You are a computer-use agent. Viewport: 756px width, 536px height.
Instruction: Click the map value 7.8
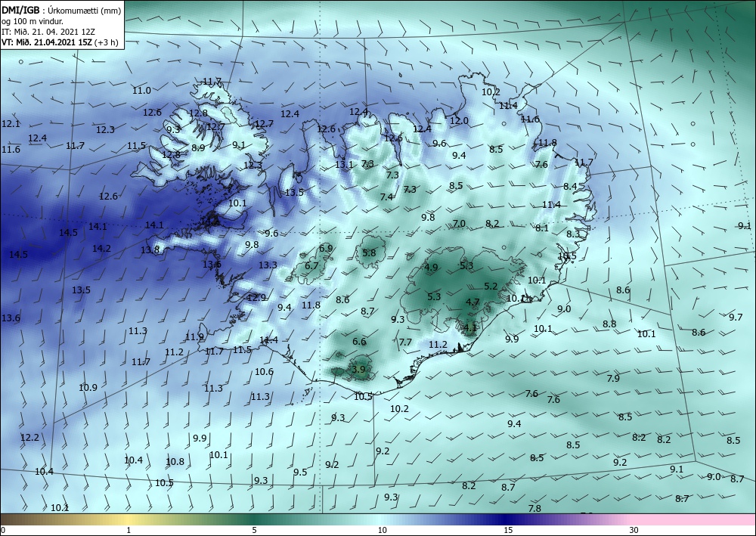click(534, 508)
